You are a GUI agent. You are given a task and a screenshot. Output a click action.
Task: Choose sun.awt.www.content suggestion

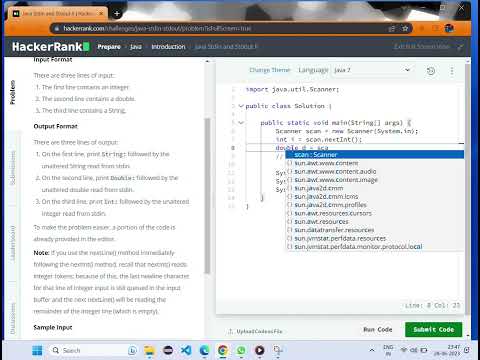click(375, 163)
